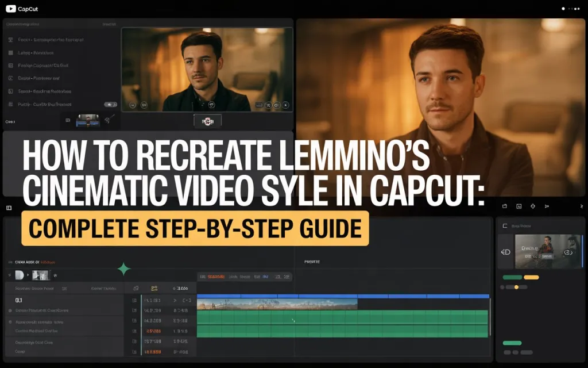Click the green four-point star above the timeline
Screen dimensions: 588x368
click(x=124, y=269)
